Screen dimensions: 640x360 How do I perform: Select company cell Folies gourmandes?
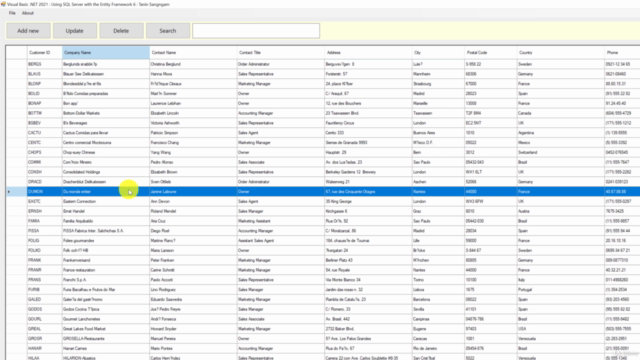click(106, 240)
